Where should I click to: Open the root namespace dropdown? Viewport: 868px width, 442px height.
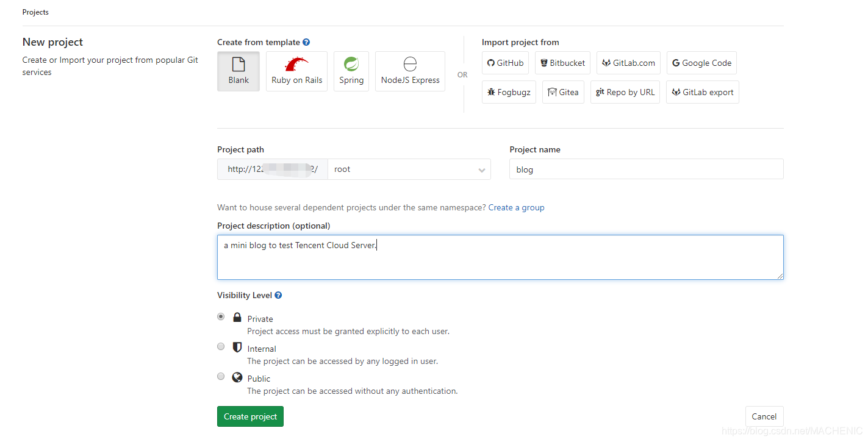[409, 169]
